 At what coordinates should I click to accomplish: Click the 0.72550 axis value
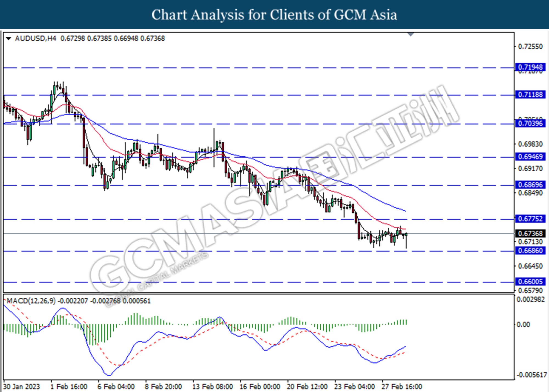(x=530, y=47)
